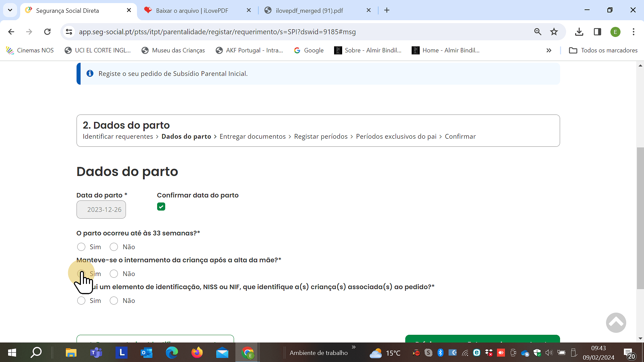The image size is (644, 362).
Task: Click the scroll-to-top arrow button
Action: [616, 322]
